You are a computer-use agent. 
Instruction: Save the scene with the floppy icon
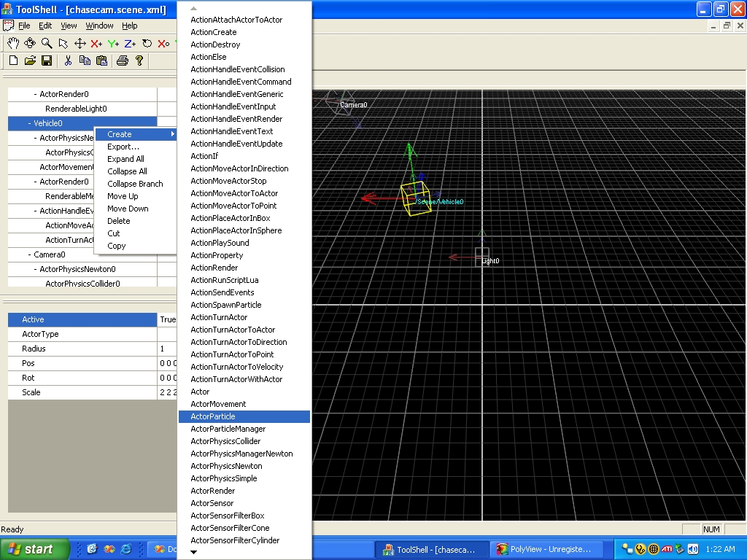coord(46,61)
